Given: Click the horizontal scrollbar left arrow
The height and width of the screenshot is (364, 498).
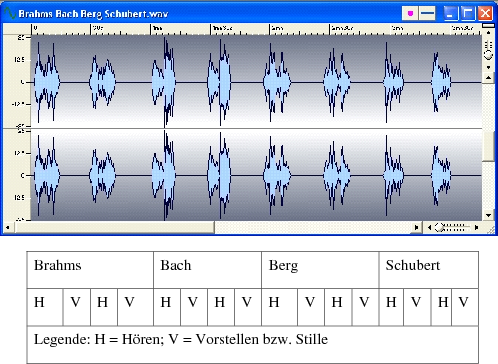Looking at the screenshot, I should point(8,228).
